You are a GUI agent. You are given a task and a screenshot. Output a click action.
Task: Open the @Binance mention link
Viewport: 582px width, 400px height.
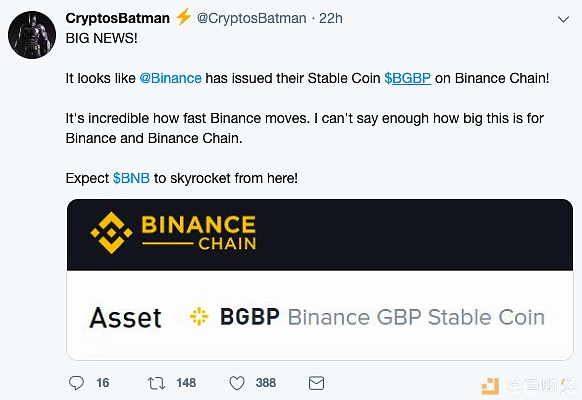pyautogui.click(x=170, y=78)
